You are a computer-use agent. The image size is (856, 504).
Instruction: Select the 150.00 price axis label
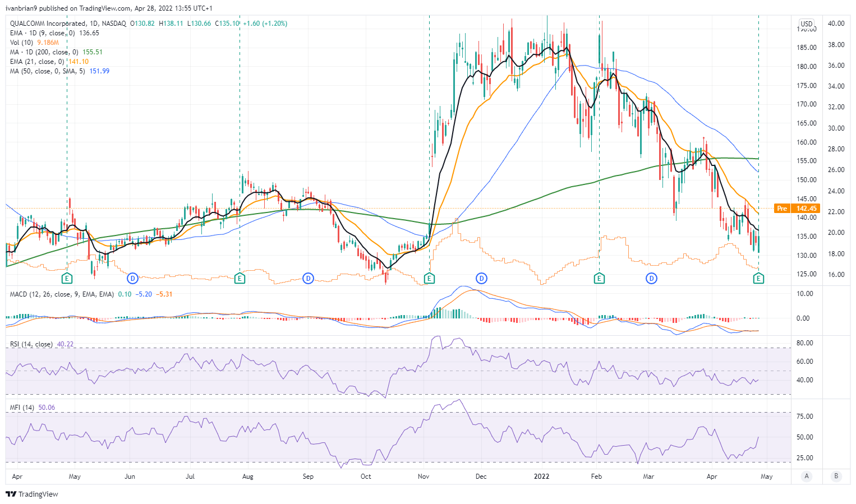[807, 180]
